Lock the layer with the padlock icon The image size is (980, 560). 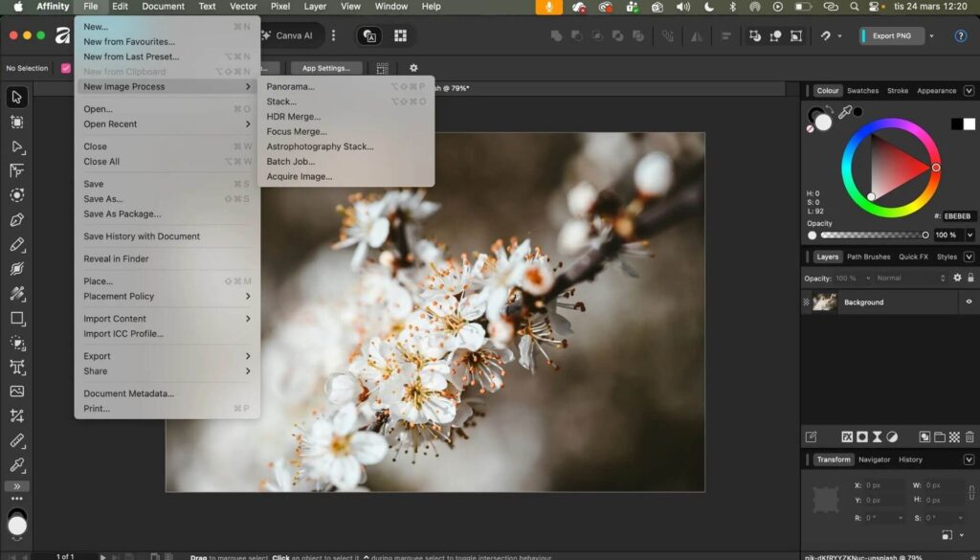[x=970, y=278]
